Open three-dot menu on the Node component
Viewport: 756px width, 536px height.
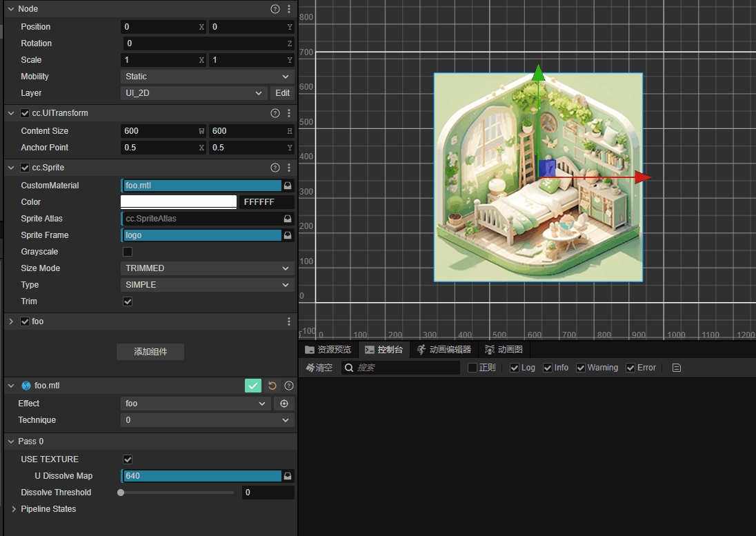point(289,9)
